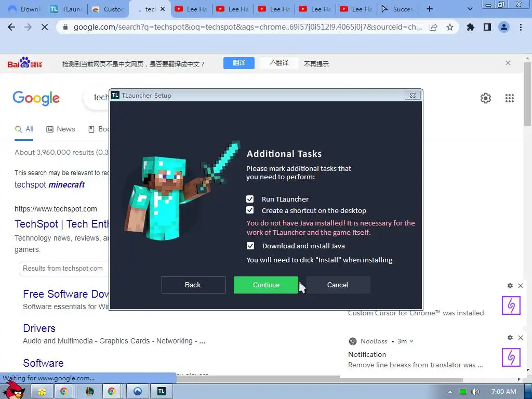Click the Baidu translate logo
532x399 pixels.
click(25, 63)
